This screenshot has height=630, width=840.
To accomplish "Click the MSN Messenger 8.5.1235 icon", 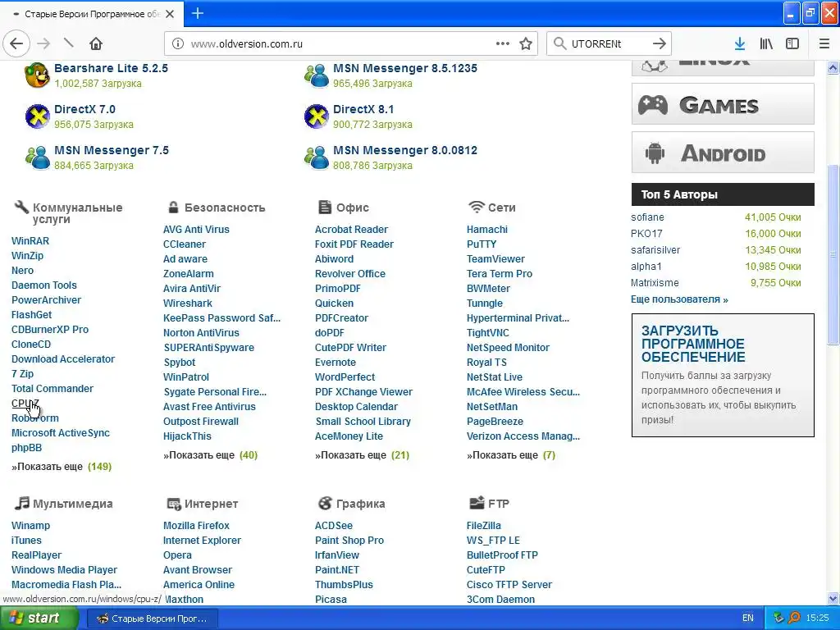I will [x=317, y=75].
